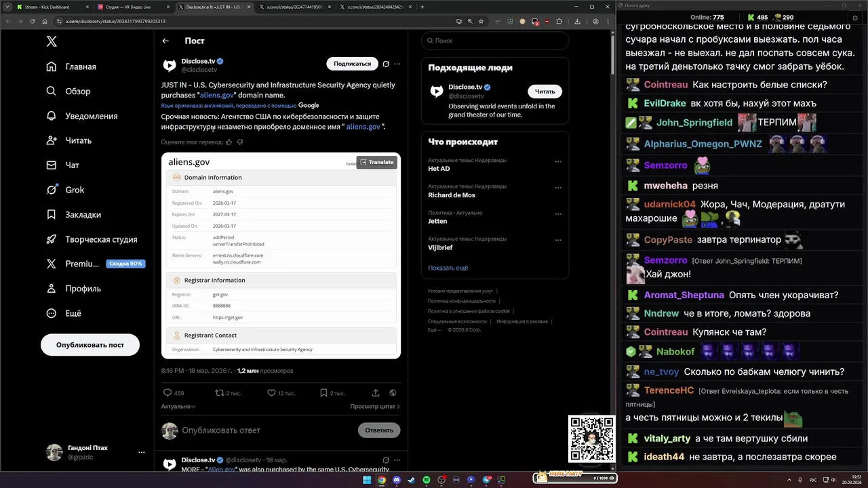Reload the page in the browser
This screenshot has width=868, height=488.
[x=33, y=21]
